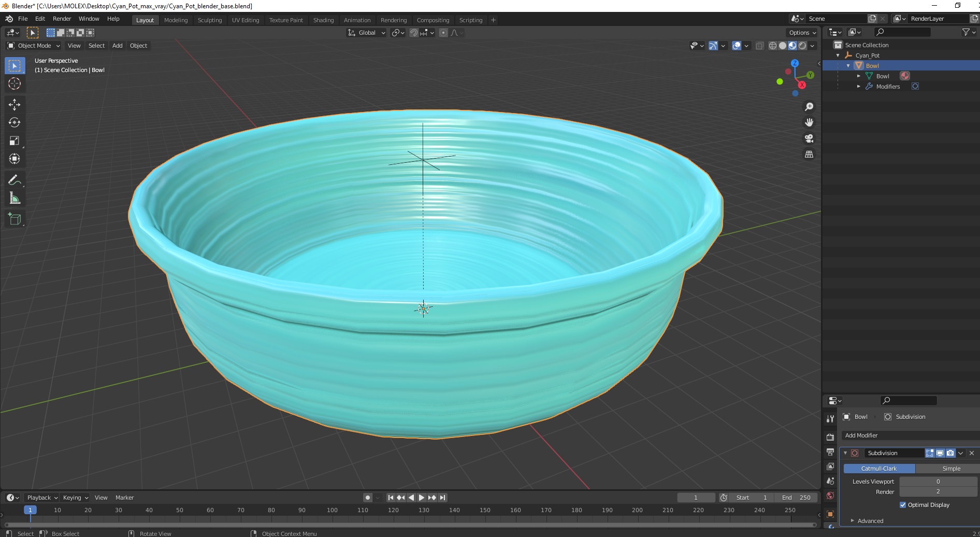This screenshot has width=980, height=537.
Task: Switch to the Sculpting workspace tab
Action: tap(210, 20)
